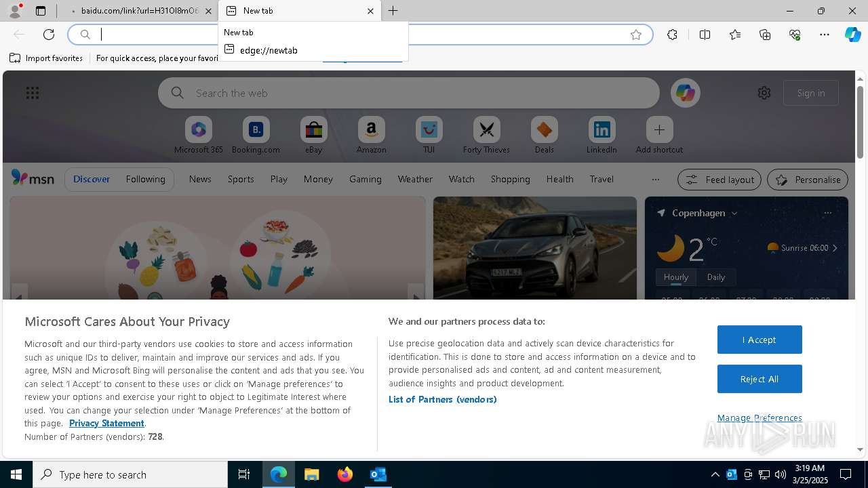Click the Sign in button
The image size is (868, 488).
pyautogui.click(x=811, y=93)
